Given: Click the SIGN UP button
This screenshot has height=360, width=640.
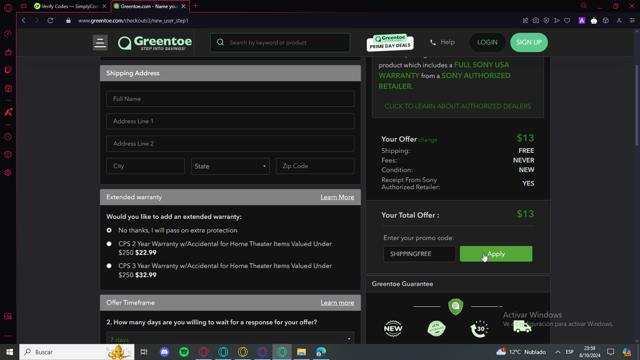Looking at the screenshot, I should (529, 42).
